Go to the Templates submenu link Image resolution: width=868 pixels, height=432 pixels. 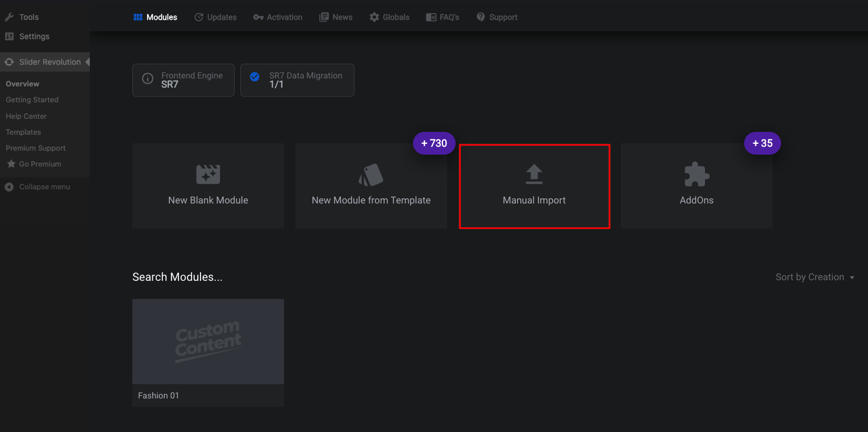(x=23, y=132)
